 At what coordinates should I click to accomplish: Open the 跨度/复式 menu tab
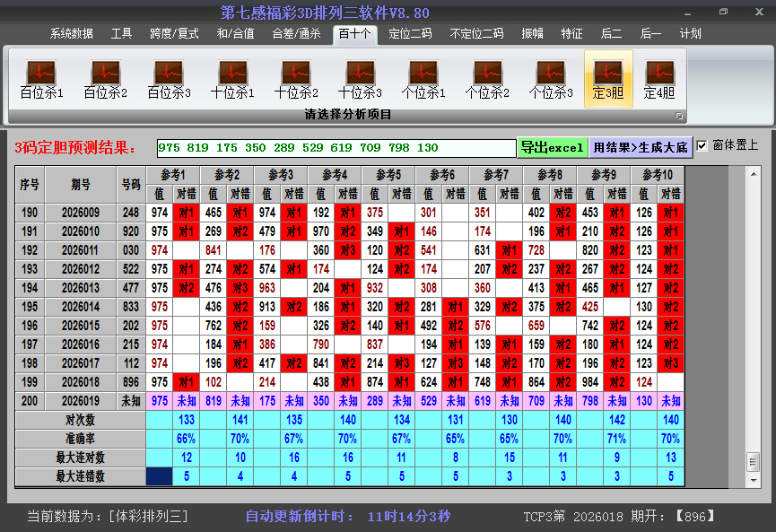point(174,34)
